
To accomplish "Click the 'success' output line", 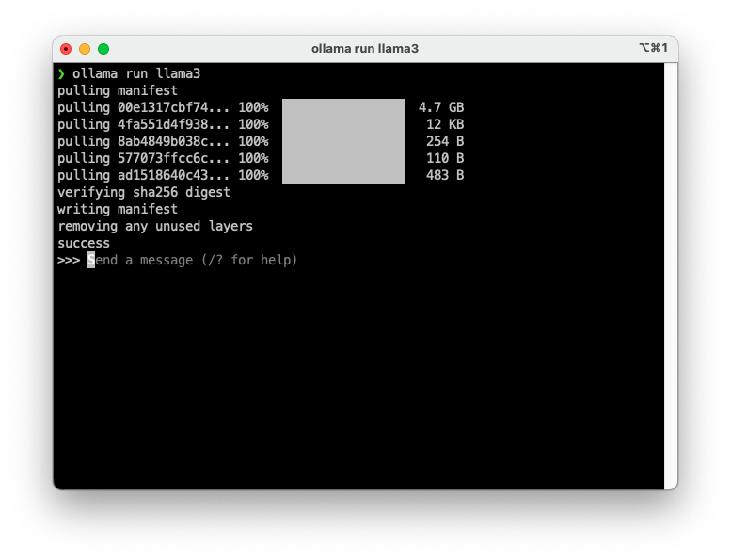I will (x=84, y=243).
